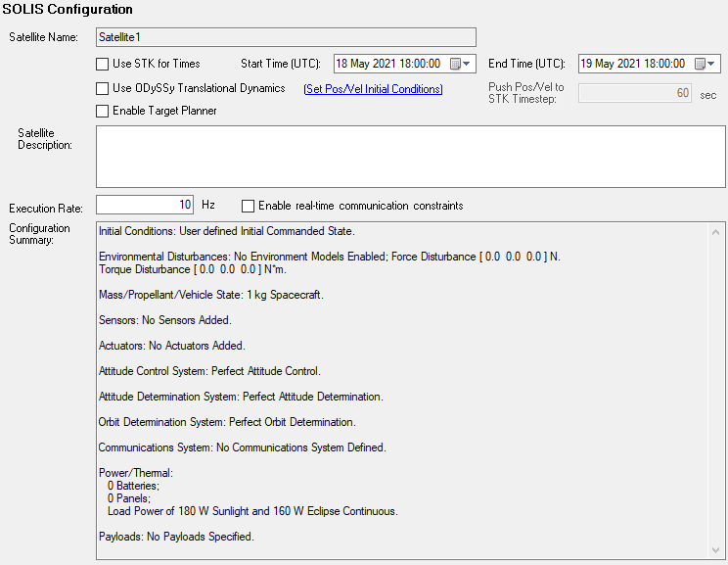Open the Start Time dropdown arrow
Viewport: 728px width, 565px height.
(x=468, y=64)
